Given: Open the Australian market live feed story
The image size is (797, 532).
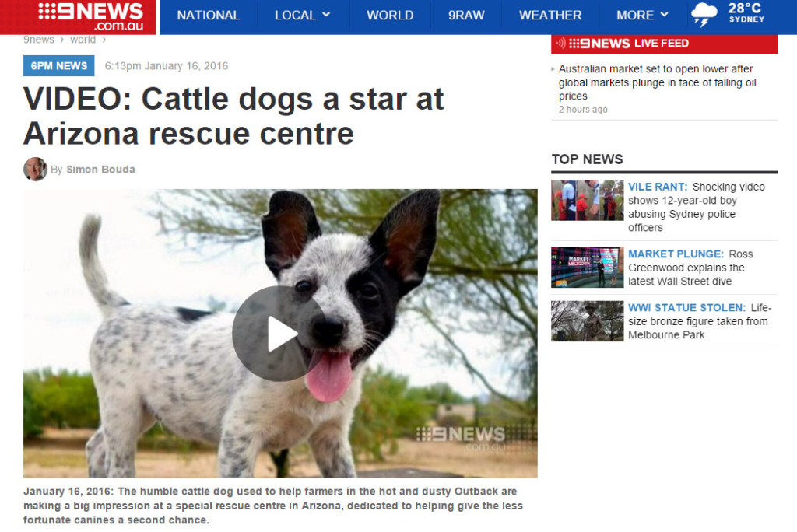Looking at the screenshot, I should coord(657,82).
